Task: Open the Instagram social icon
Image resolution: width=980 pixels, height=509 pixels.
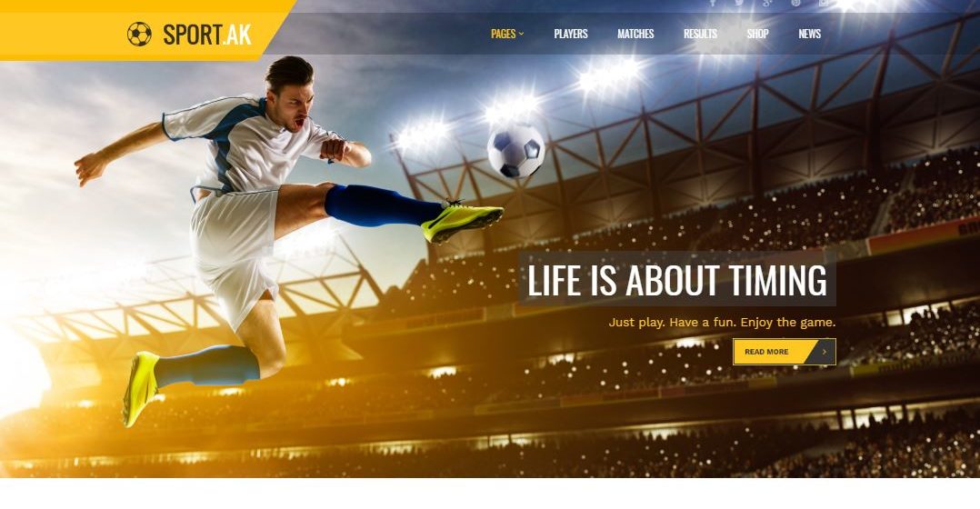Action: click(x=824, y=3)
